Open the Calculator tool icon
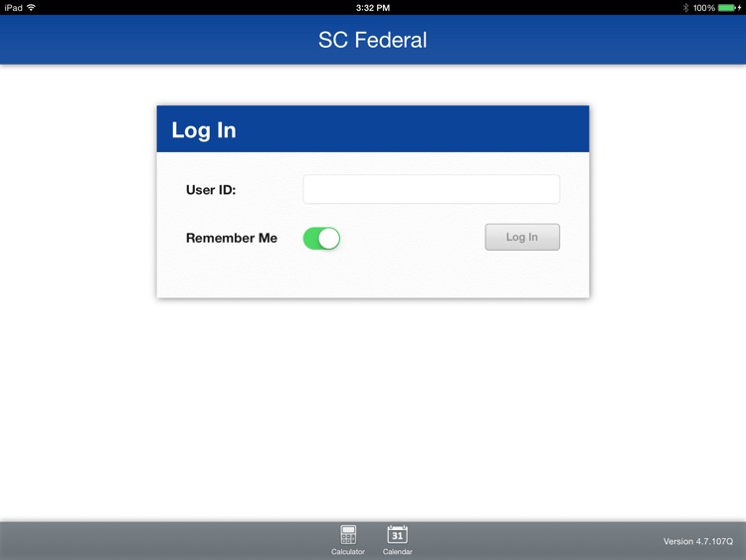Image resolution: width=746 pixels, height=560 pixels. click(348, 540)
